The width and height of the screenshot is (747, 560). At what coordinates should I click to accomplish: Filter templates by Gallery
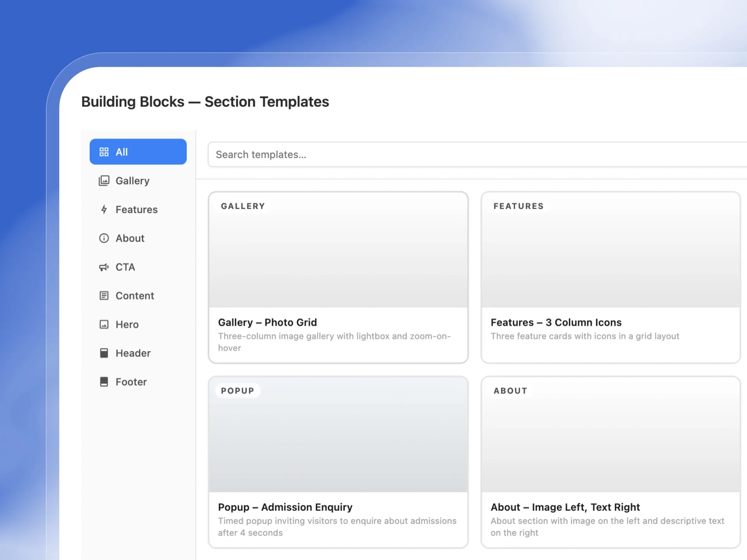[138, 180]
